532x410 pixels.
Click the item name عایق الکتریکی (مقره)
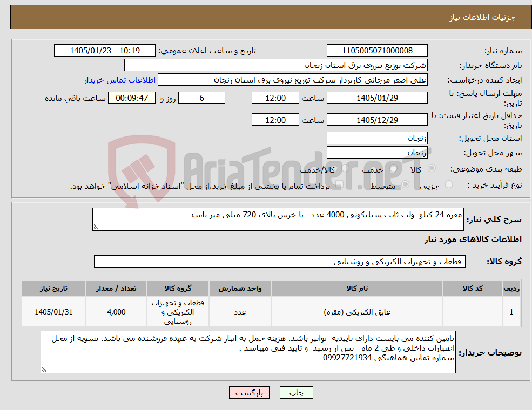point(357,312)
